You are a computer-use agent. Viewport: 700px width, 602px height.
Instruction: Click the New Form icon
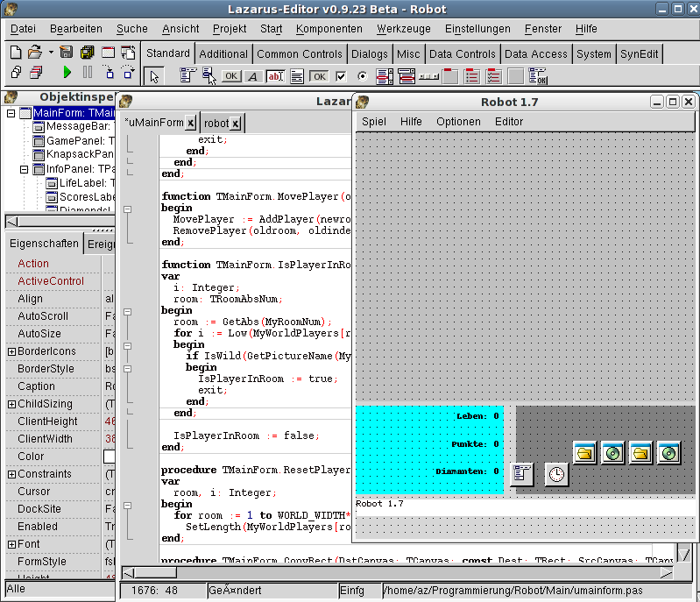tap(108, 53)
